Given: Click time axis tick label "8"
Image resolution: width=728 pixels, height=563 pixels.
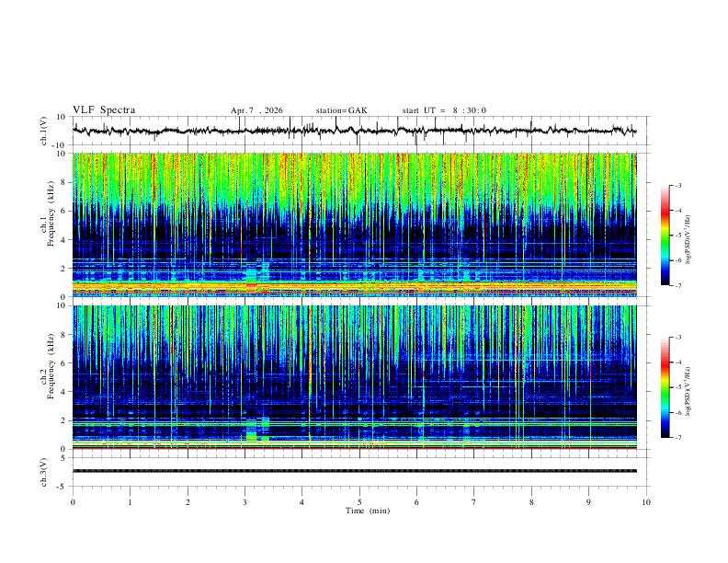Looking at the screenshot, I should [x=531, y=502].
